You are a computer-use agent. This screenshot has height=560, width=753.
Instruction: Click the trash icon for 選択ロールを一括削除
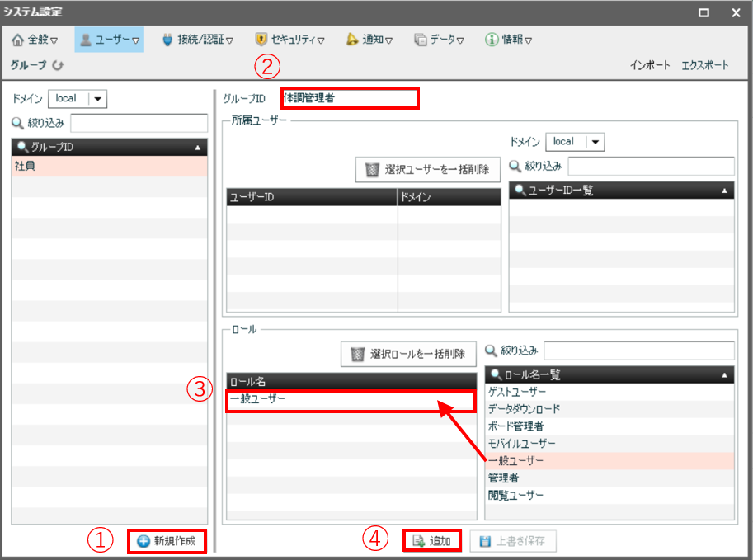pos(357,354)
